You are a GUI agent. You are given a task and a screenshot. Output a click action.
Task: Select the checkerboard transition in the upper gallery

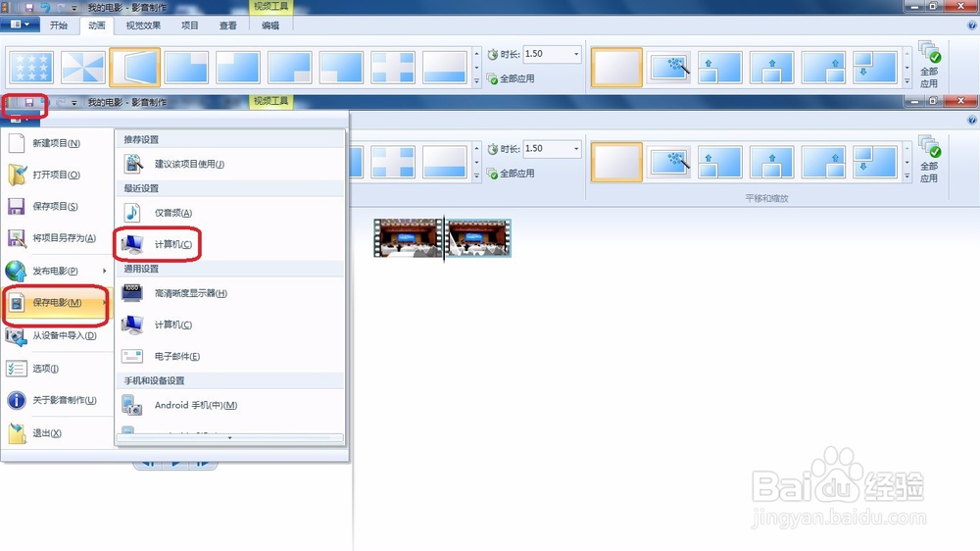click(393, 67)
